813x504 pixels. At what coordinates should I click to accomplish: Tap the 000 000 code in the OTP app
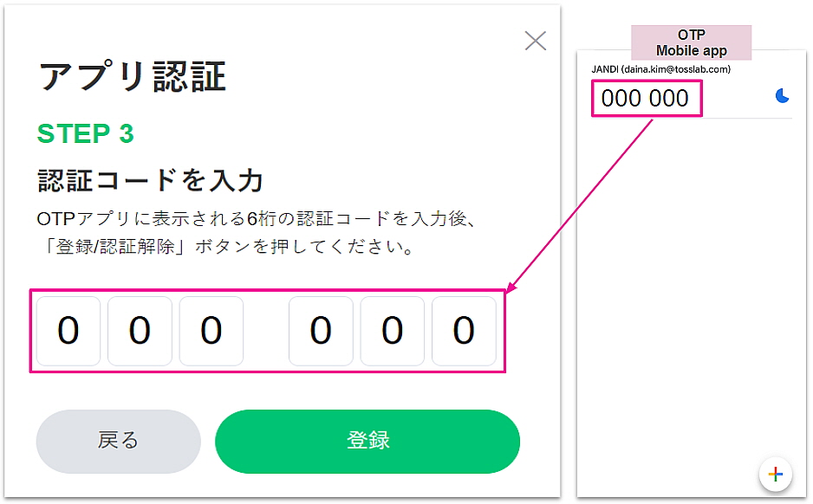[x=646, y=99]
